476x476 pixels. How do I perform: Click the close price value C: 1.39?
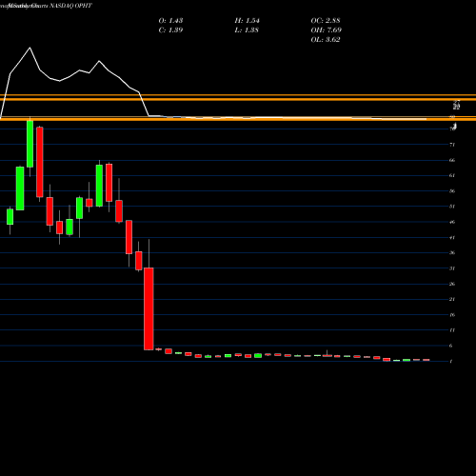point(170,30)
